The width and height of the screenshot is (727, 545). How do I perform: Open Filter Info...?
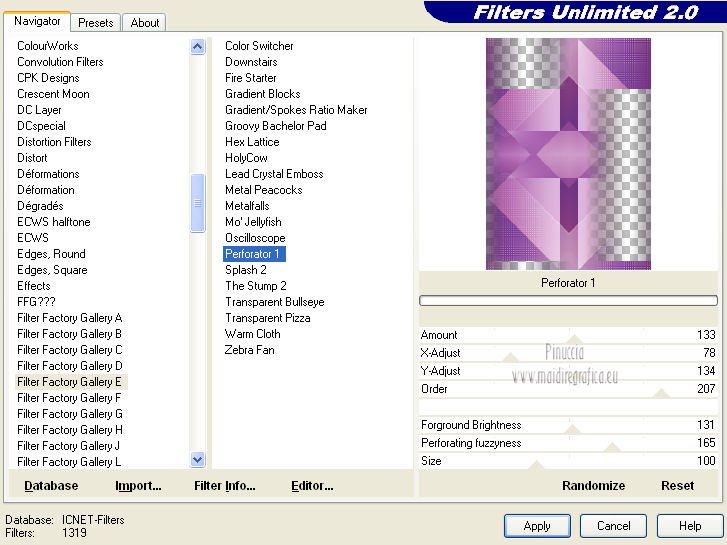224,486
